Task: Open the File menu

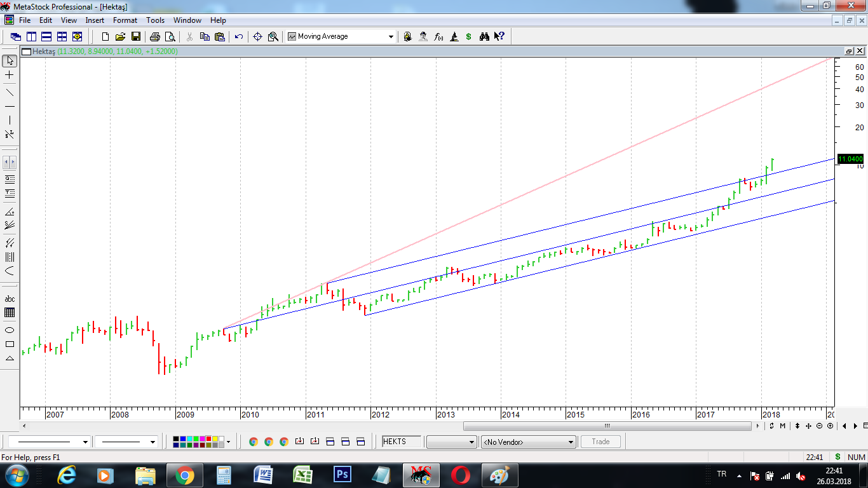Action: 25,20
